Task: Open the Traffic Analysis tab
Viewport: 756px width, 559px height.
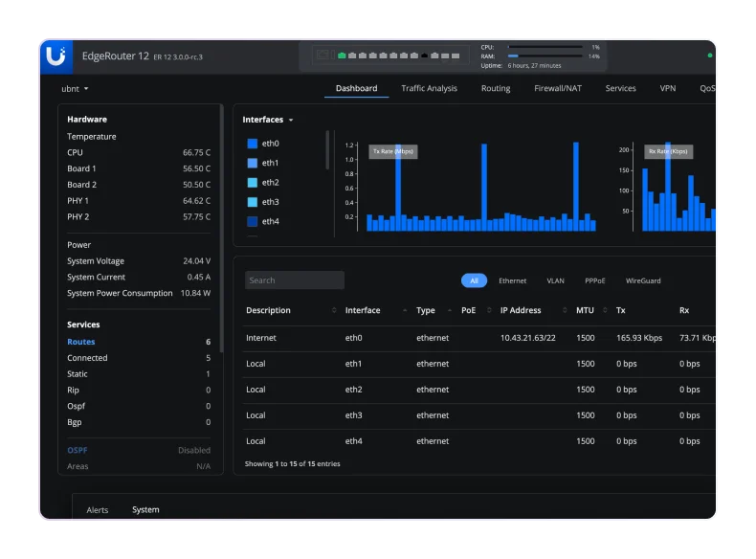Action: coord(429,88)
